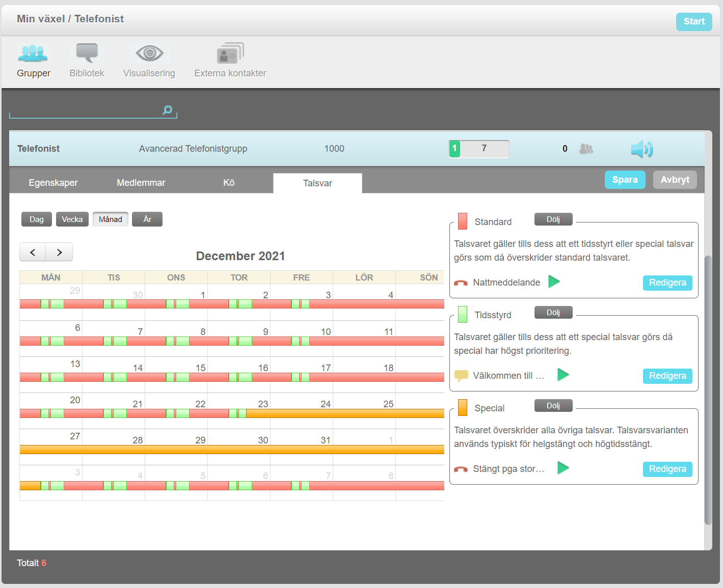Play the Nattmeddelande message
The height and width of the screenshot is (588, 723).
pyautogui.click(x=554, y=282)
